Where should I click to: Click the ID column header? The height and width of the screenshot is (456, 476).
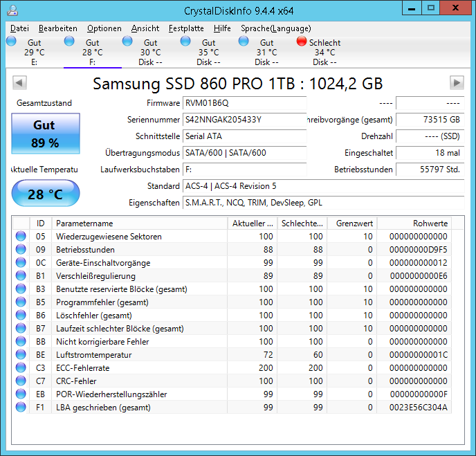click(41, 224)
